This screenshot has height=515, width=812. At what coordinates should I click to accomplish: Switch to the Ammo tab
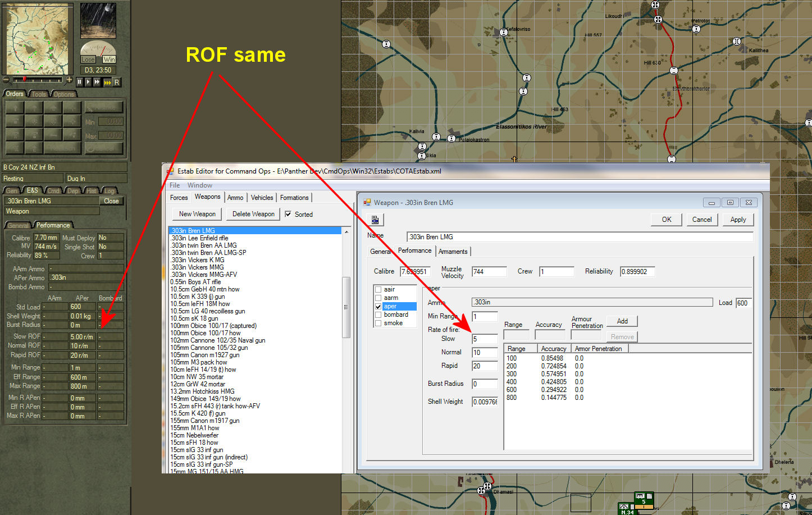(x=235, y=198)
